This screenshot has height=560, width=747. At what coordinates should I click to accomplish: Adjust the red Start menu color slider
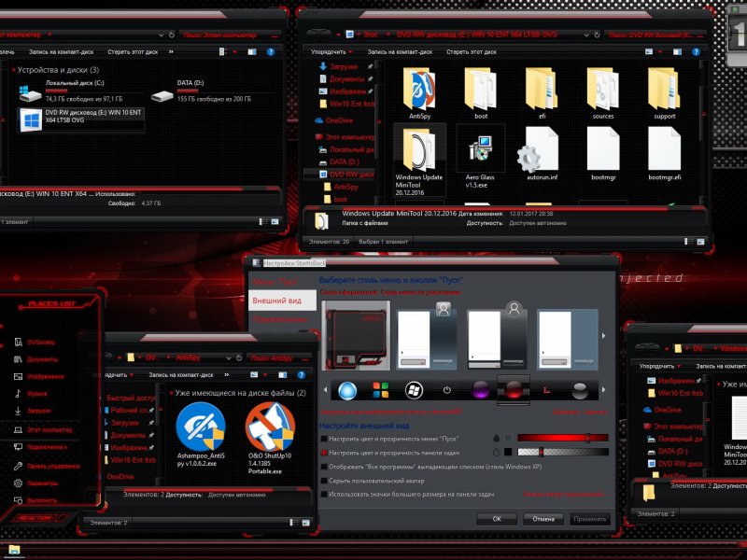563,438
